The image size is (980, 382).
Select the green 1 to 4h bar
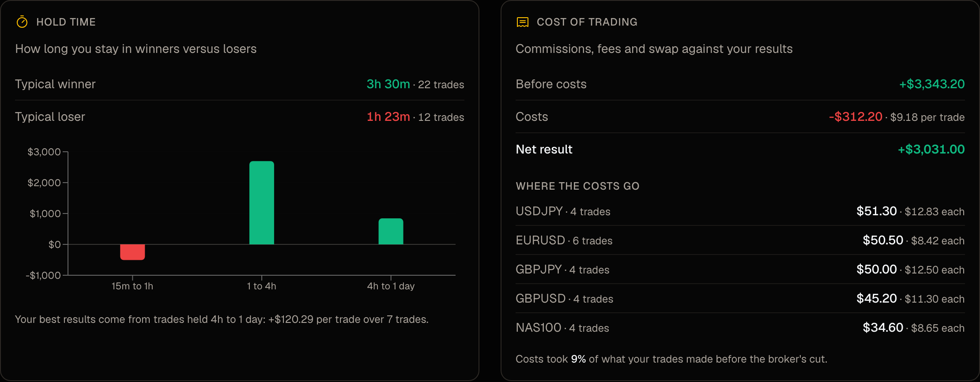click(x=262, y=202)
